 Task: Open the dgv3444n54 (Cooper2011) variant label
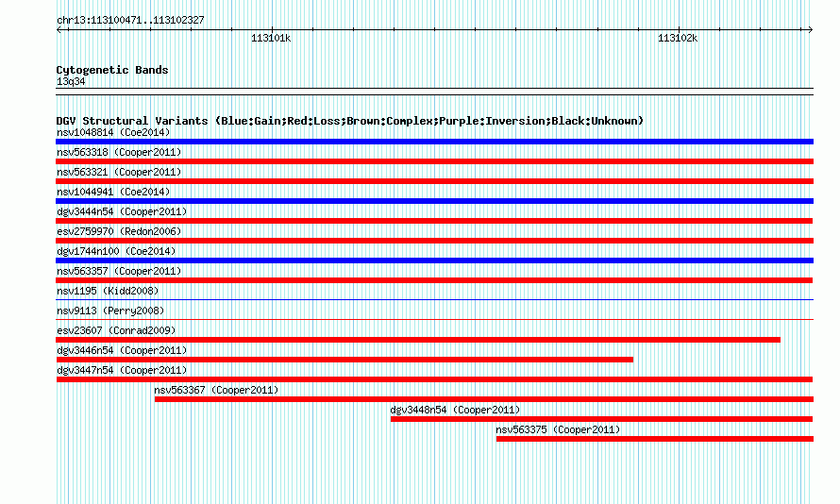pos(122,211)
